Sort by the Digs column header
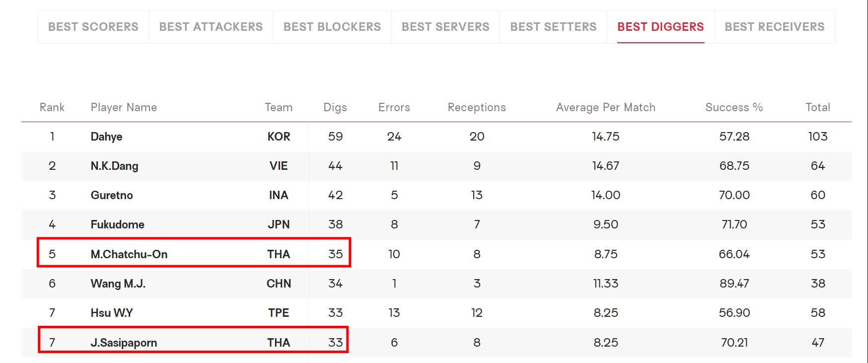The height and width of the screenshot is (363, 868). pos(335,107)
